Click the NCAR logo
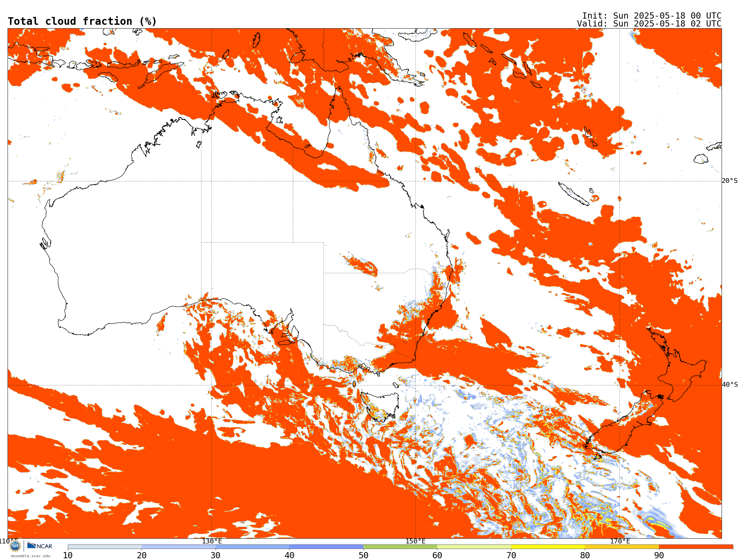 pos(40,546)
